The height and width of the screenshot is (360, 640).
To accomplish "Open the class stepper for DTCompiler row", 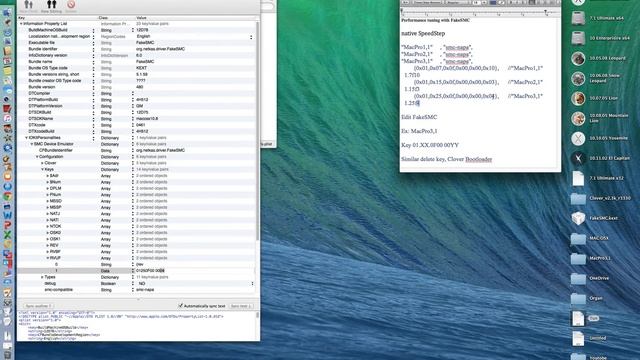I will click(x=133, y=93).
